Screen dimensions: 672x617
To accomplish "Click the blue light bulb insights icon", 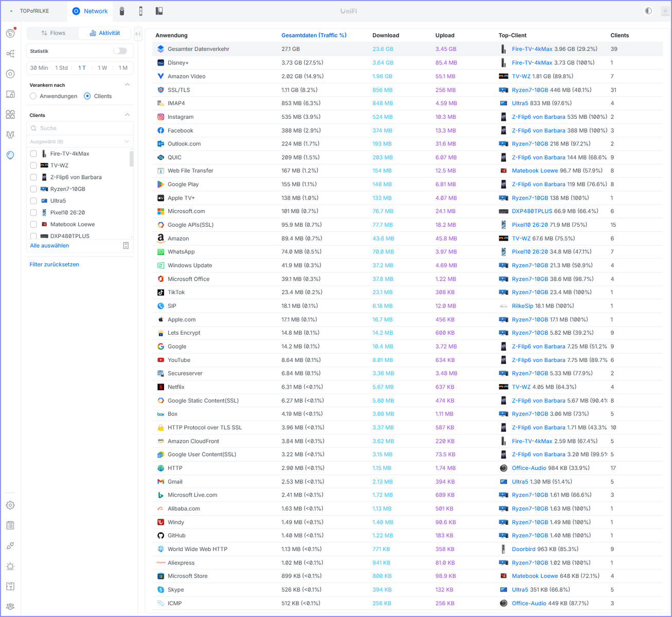I will [x=10, y=155].
